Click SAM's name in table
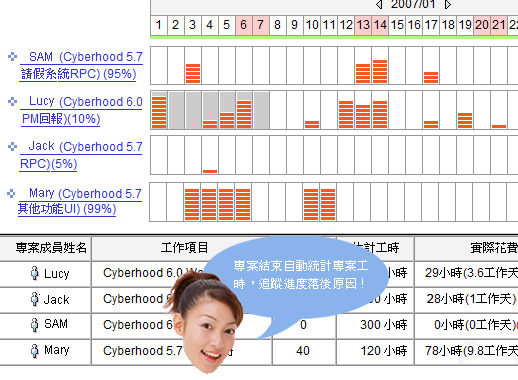This screenshot has width=518, height=380. [56, 324]
